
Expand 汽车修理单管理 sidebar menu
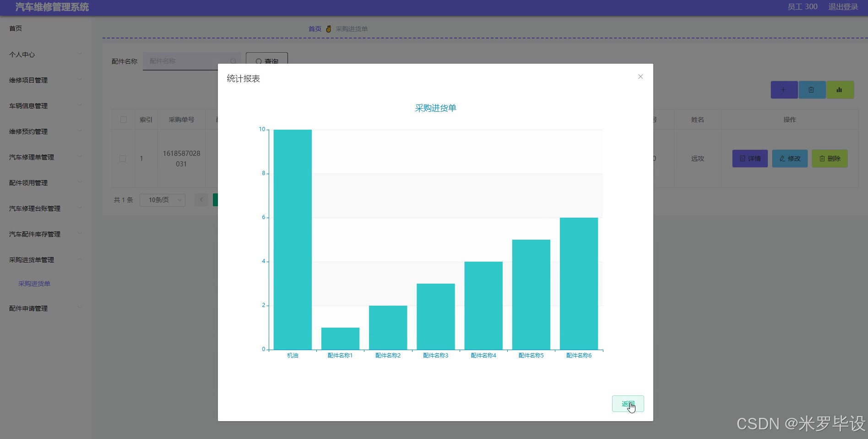46,157
